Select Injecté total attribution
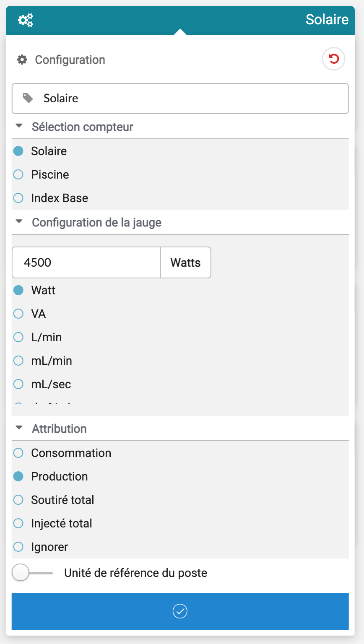This screenshot has width=364, height=644. click(x=18, y=523)
